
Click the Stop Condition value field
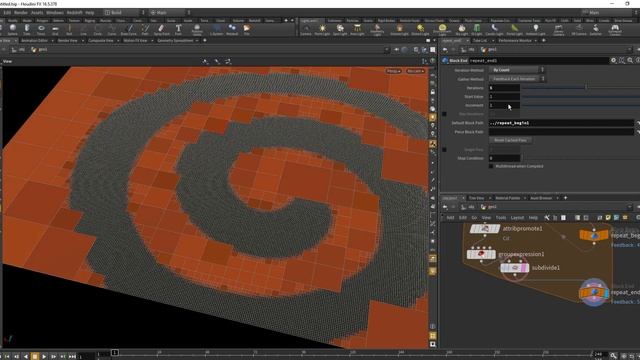click(504, 158)
